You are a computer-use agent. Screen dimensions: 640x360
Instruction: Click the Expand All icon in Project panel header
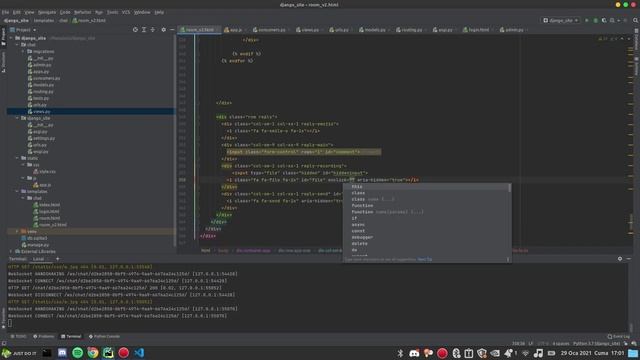pyautogui.click(x=144, y=29)
